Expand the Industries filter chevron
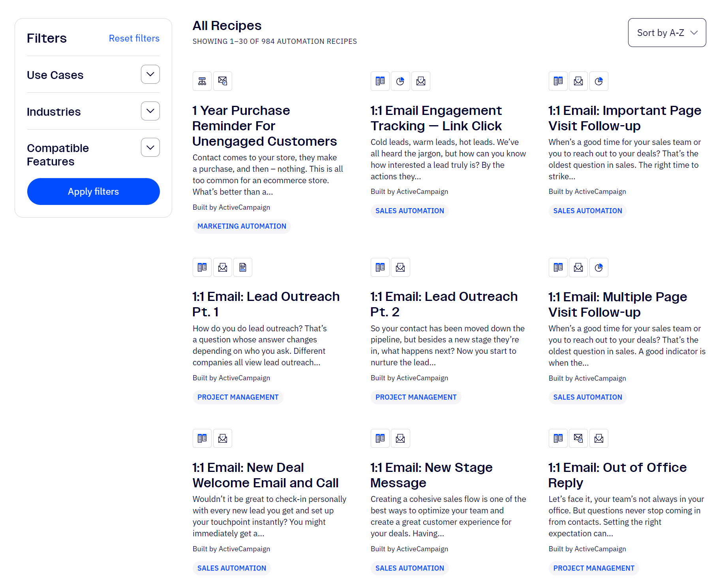This screenshot has width=726, height=588. tap(150, 111)
